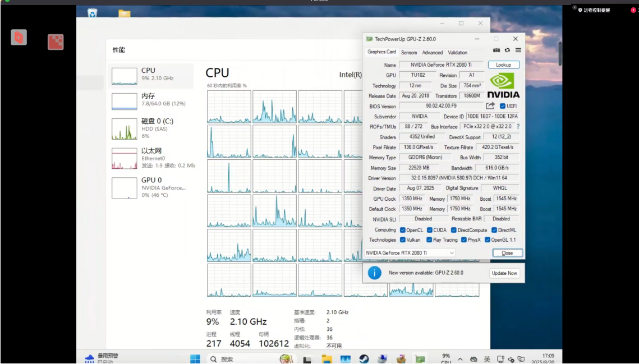Toggle the OpenCL checkbox
639x364 pixels.
click(403, 230)
